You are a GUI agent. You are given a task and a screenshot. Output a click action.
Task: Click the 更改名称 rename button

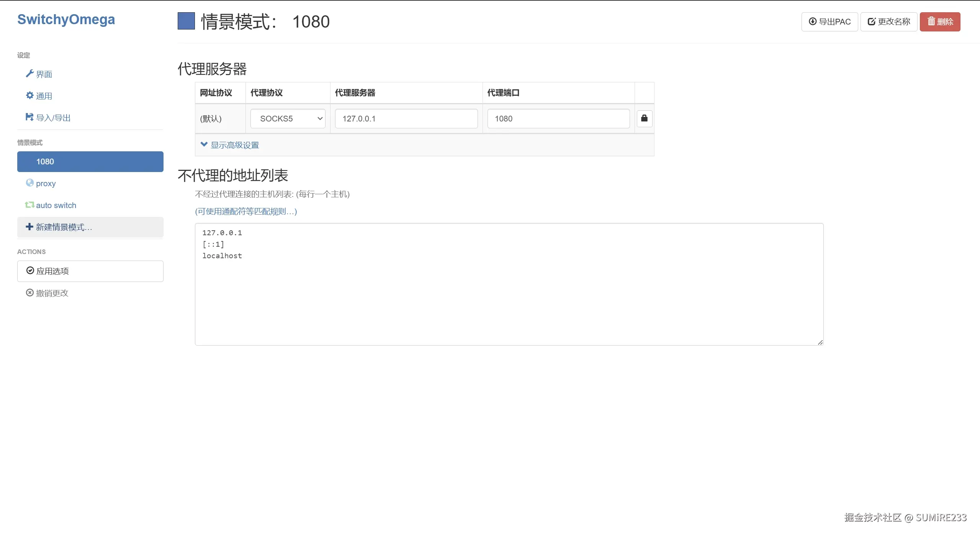[x=888, y=22]
